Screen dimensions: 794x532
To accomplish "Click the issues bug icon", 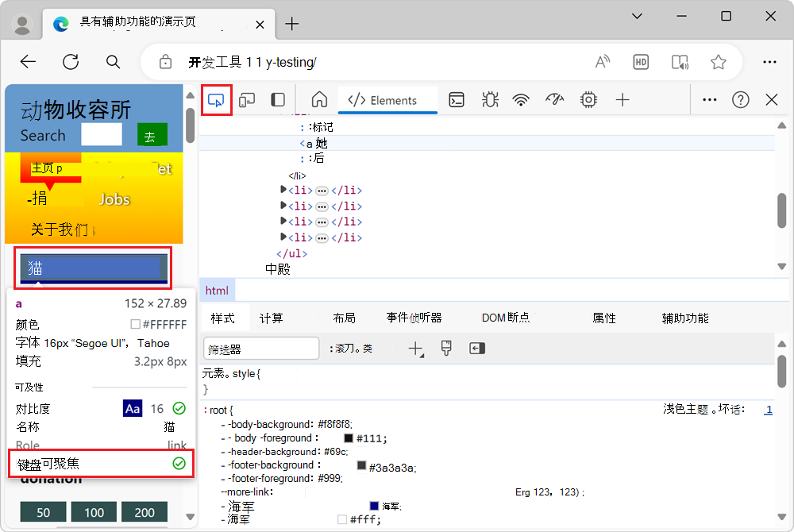I will (489, 99).
